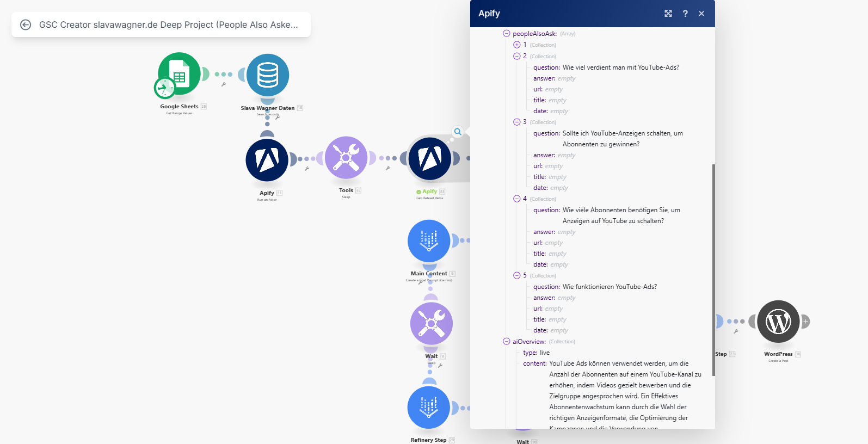Select text 'Wie viel verdient man mit YouTube-Ads?'
The width and height of the screenshot is (868, 444).
[x=621, y=67]
